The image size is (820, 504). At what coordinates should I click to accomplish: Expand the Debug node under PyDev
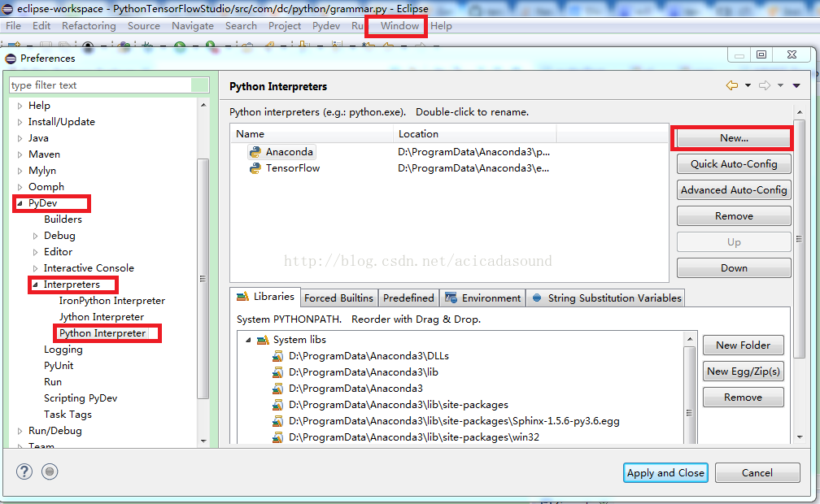[x=35, y=236]
